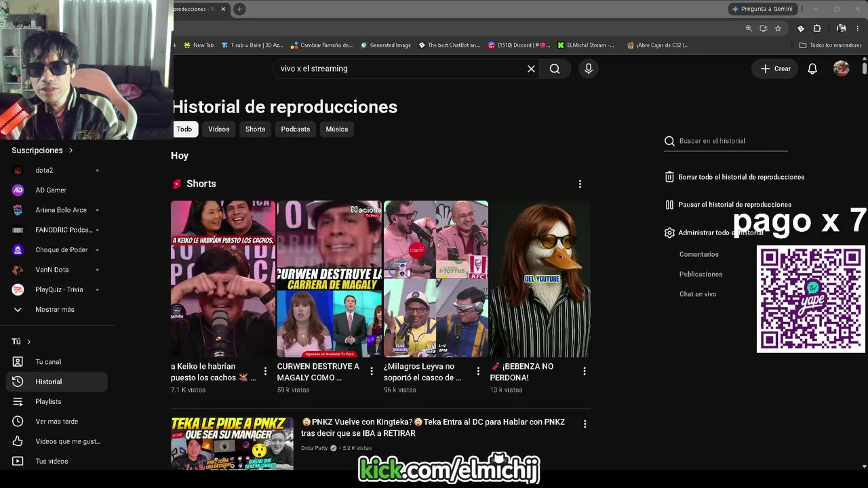Click the YouTube search magnifier button
The width and height of the screenshot is (868, 488).
click(x=555, y=68)
